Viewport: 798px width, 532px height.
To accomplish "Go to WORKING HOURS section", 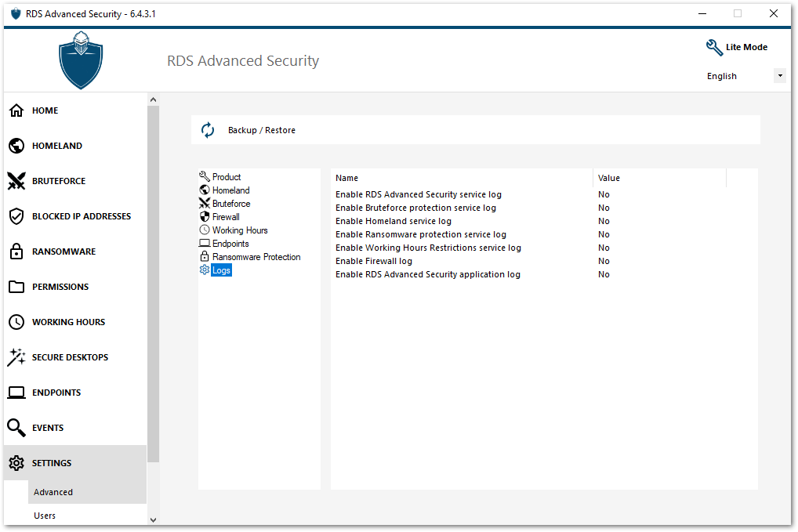I will [x=68, y=322].
